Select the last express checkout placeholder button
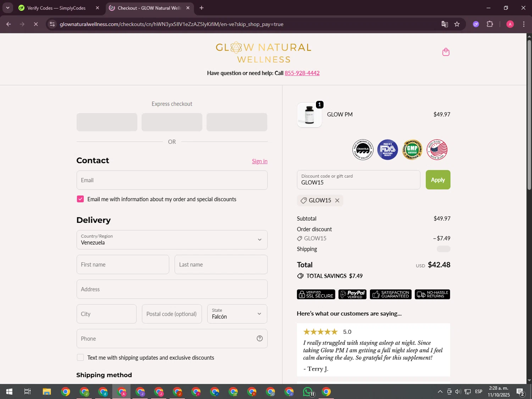 coord(237,122)
